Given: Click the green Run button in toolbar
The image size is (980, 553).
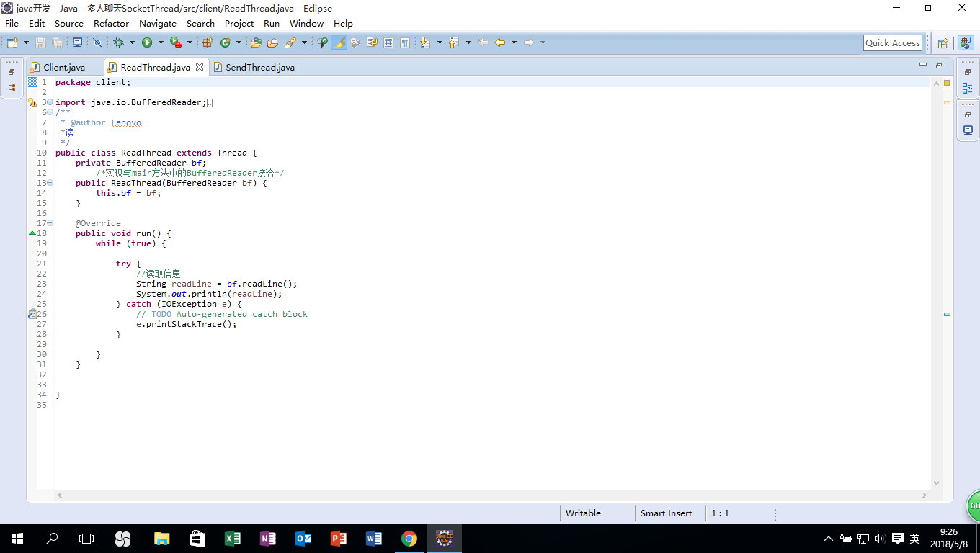Looking at the screenshot, I should pos(147,43).
